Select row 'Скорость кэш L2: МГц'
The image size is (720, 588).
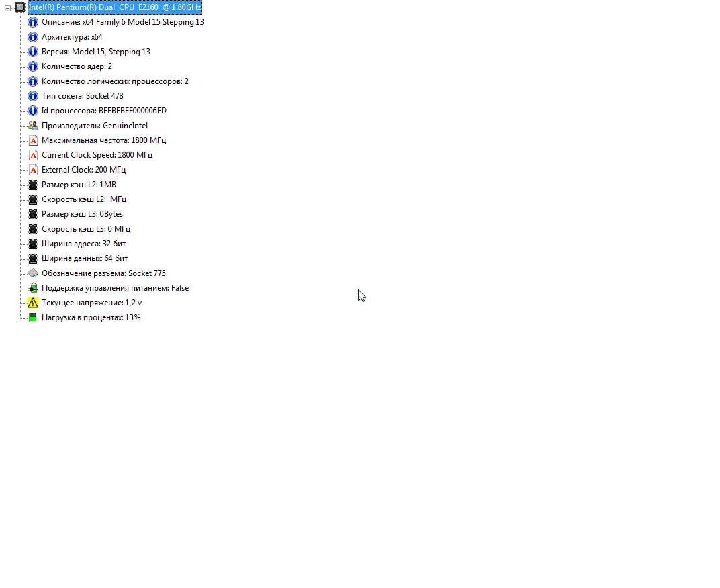[x=84, y=199]
